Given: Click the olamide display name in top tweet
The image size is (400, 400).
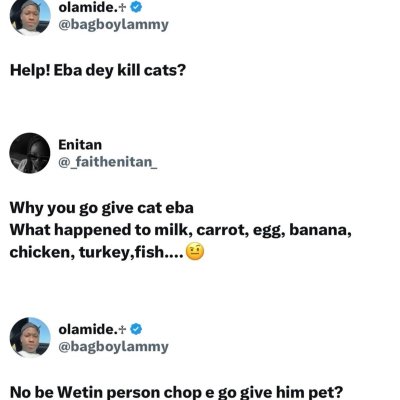Looking at the screenshot, I should pos(88,7).
